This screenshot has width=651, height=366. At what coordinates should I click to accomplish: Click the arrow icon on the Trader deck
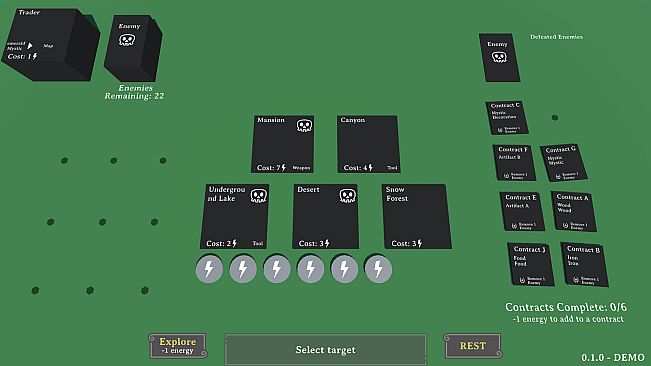tap(30, 46)
